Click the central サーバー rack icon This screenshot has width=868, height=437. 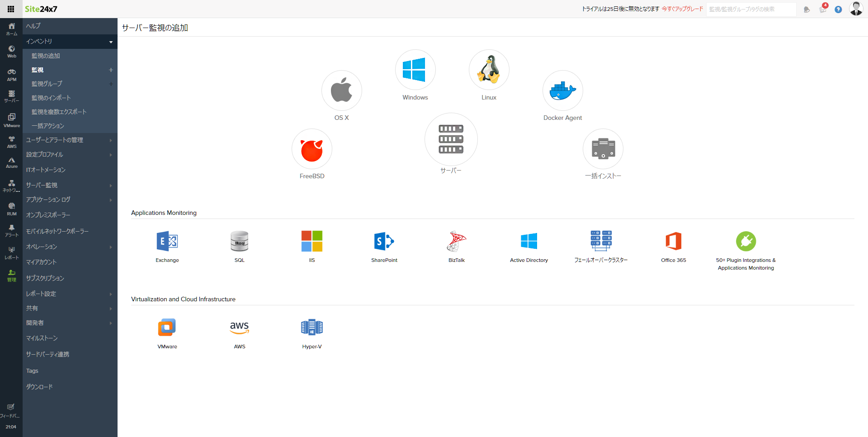(451, 139)
